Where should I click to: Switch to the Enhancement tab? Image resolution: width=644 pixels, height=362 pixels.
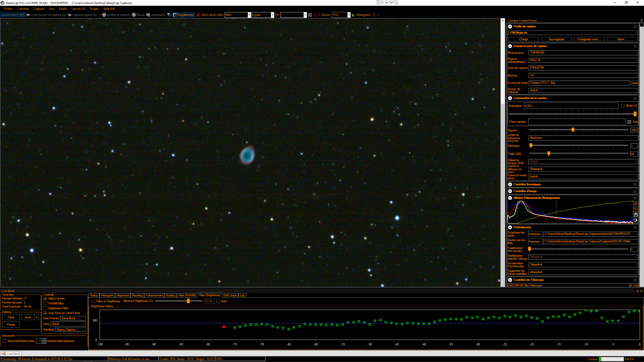point(154,295)
